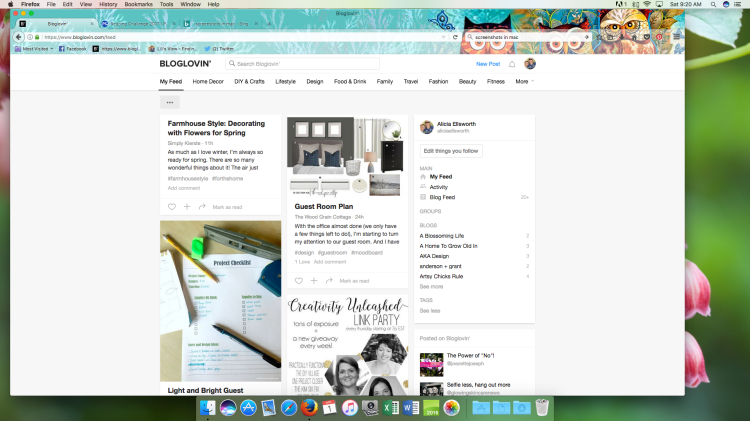Screen dimensions: 750x421
Task: Click the New Post link
Action: coord(488,64)
